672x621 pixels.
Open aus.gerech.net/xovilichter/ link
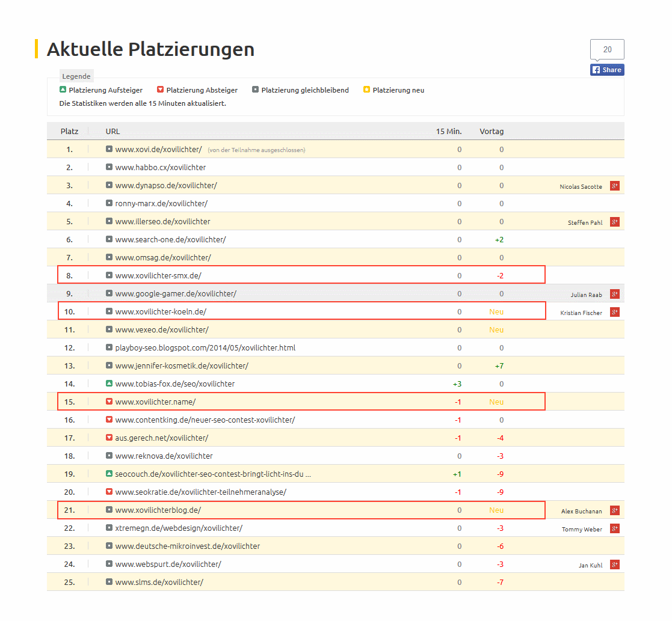[162, 438]
